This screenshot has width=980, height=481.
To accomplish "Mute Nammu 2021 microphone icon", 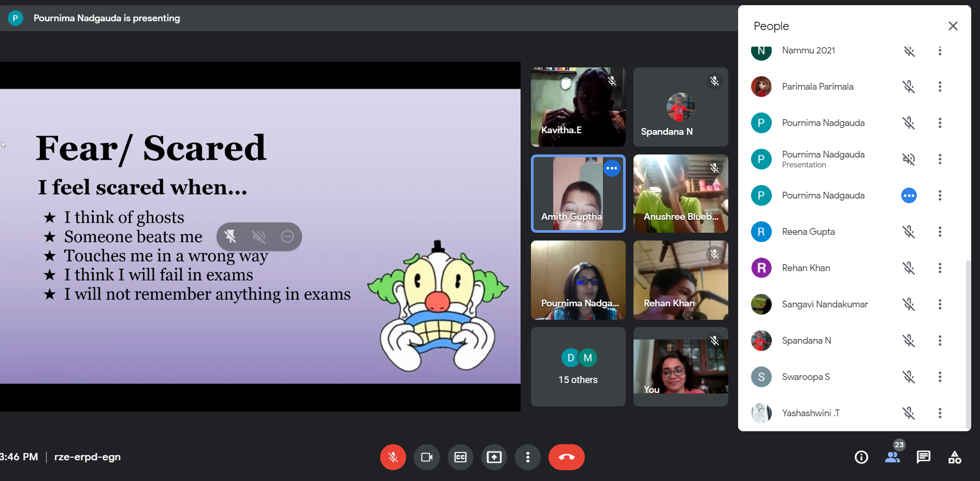I will tap(909, 51).
